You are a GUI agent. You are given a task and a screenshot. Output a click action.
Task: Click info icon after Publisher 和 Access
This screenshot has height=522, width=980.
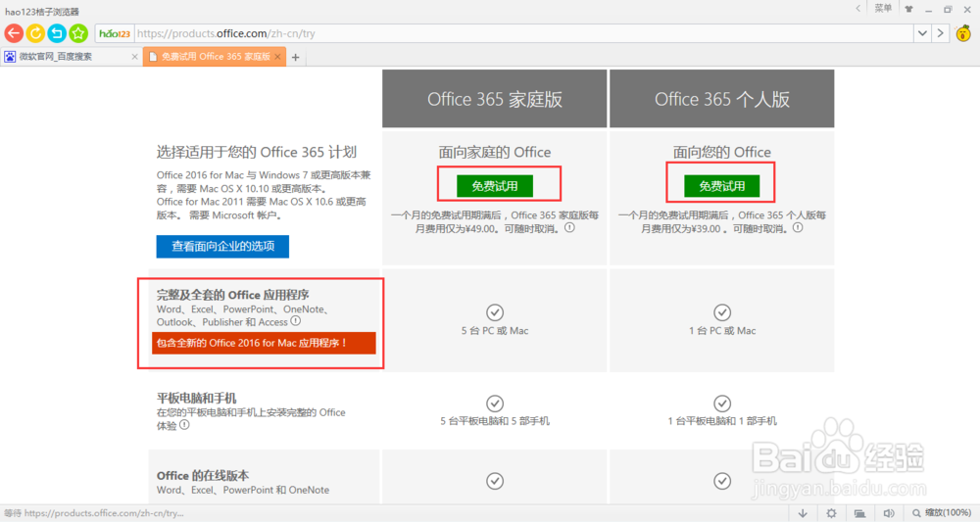[x=296, y=321]
